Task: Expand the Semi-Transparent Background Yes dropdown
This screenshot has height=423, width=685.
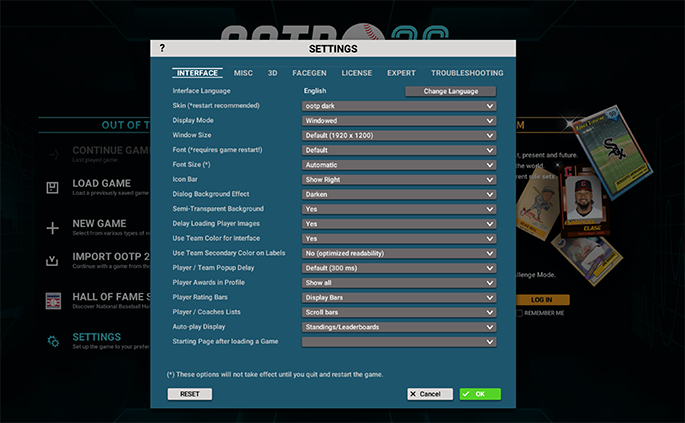Action: (399, 209)
